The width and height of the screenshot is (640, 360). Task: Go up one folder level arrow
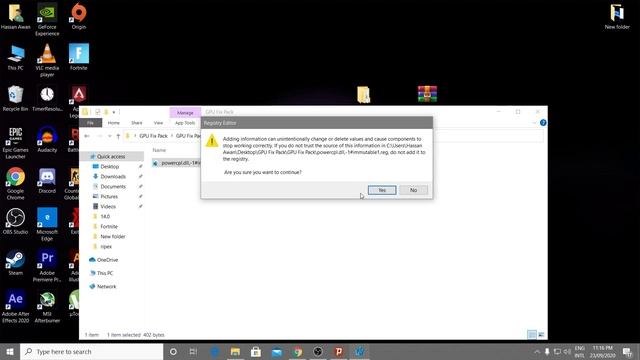[118, 136]
